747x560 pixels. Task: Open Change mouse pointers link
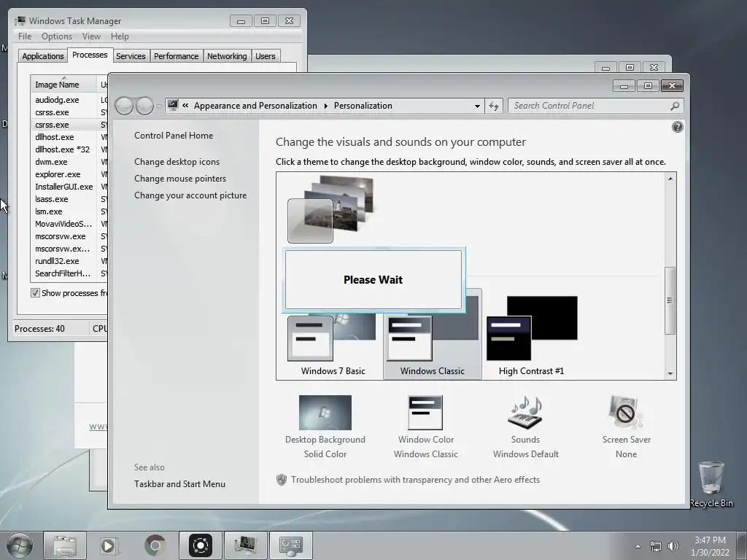coord(180,178)
